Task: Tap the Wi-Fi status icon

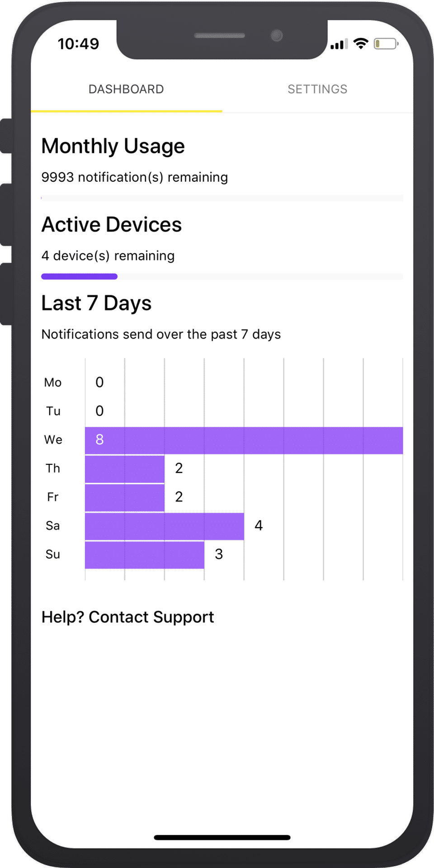Action: [x=361, y=43]
